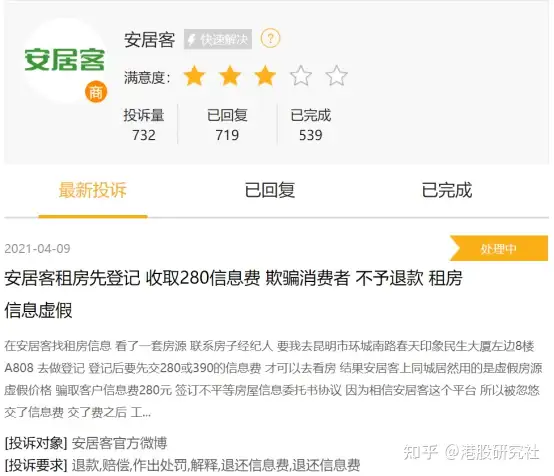This screenshot has height=476, width=554.
Task: Click the third filled satisfaction star
Action: click(x=265, y=76)
